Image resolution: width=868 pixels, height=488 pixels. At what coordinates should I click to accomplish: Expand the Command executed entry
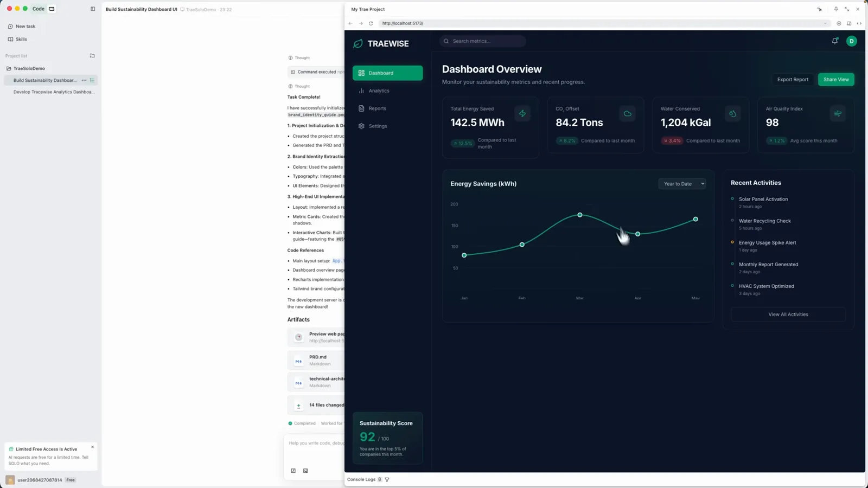(316, 72)
